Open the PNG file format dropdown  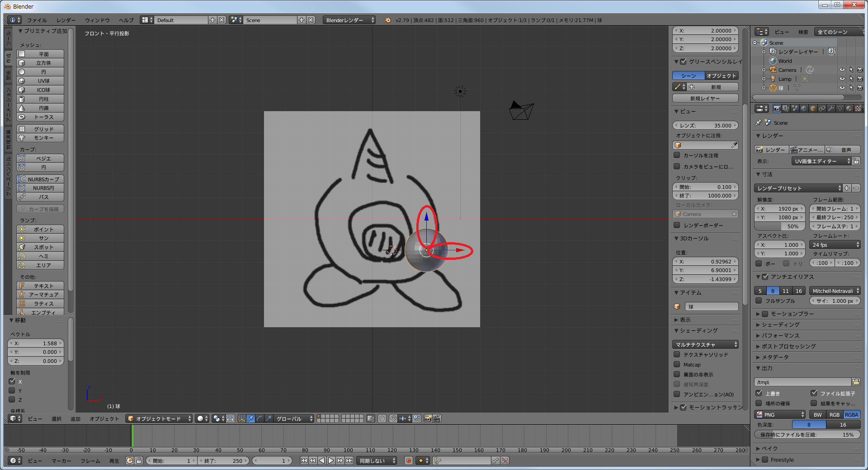780,414
